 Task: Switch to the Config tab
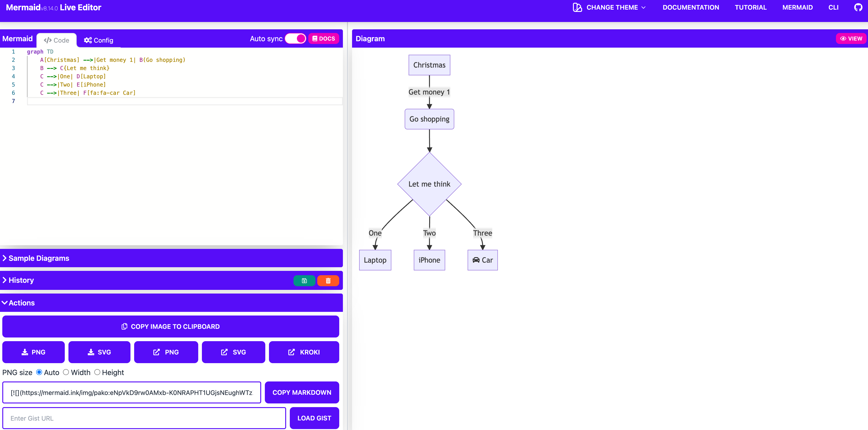click(x=98, y=41)
